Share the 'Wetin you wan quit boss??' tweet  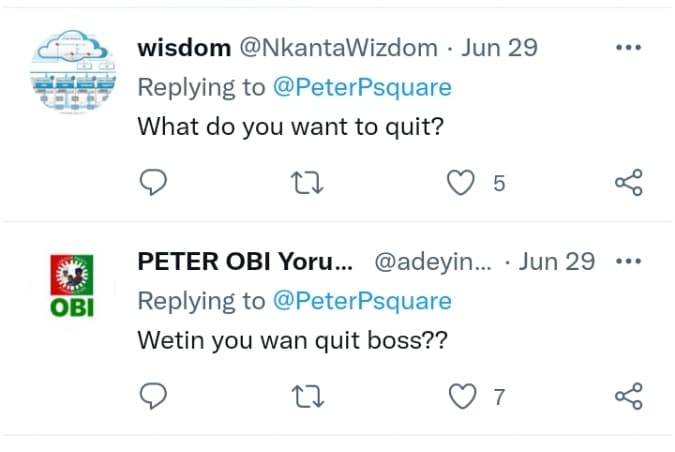click(x=628, y=397)
